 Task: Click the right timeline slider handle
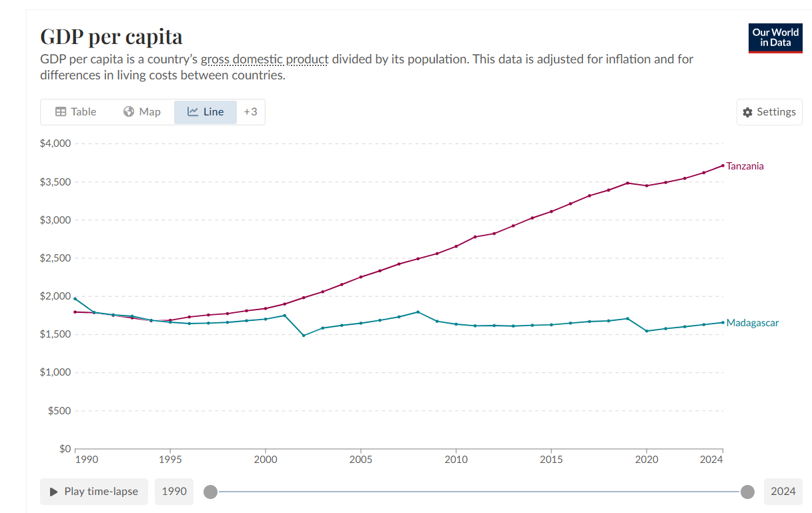click(x=747, y=492)
